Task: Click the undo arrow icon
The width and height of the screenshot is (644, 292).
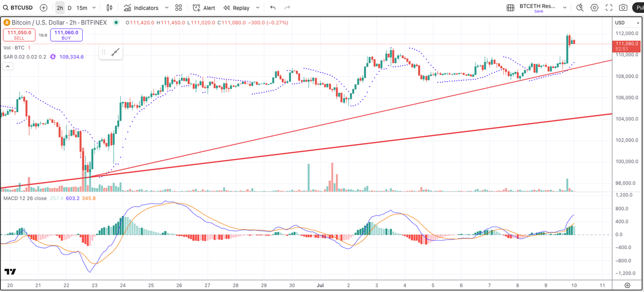Action: point(273,8)
